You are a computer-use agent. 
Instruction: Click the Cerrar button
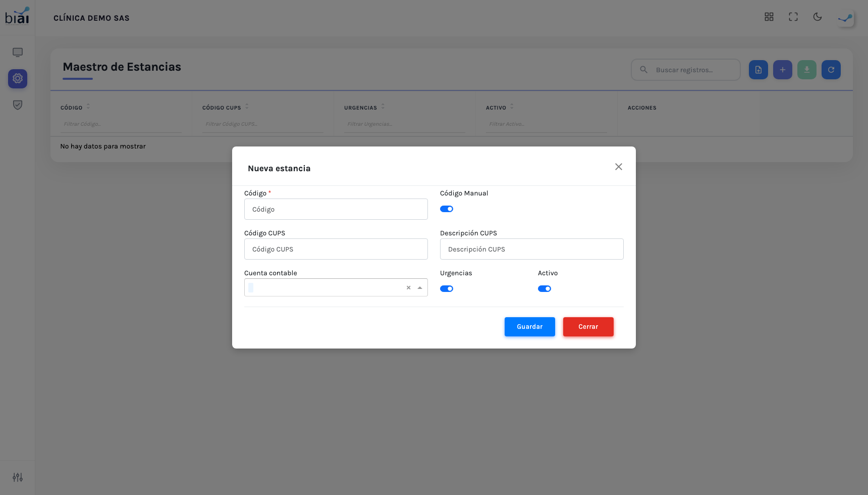(588, 327)
